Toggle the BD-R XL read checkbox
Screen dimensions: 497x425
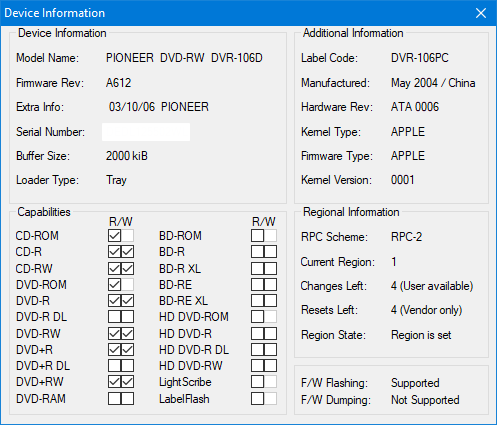pyautogui.click(x=257, y=268)
